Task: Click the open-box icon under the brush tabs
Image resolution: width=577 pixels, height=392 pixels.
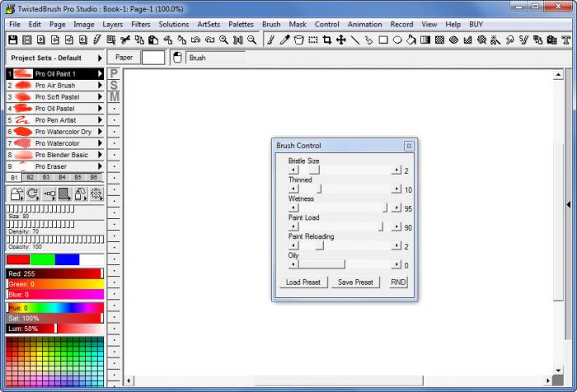Action: click(17, 194)
